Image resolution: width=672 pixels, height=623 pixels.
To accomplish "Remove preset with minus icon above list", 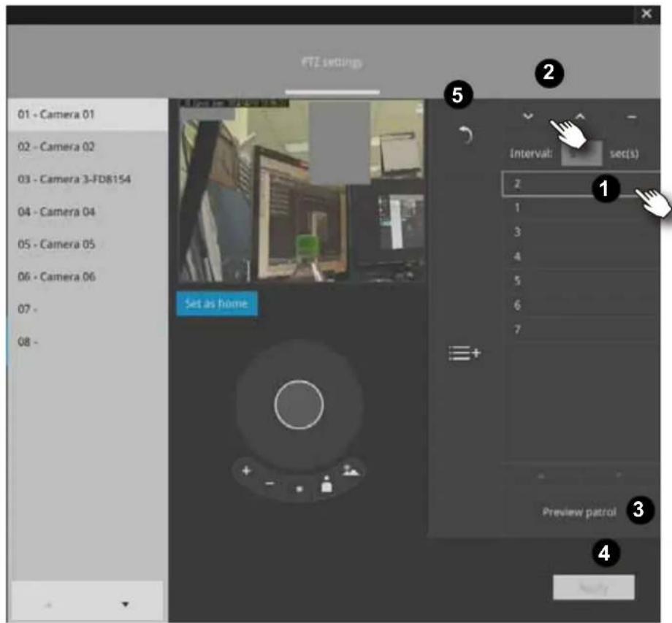I will click(x=631, y=117).
